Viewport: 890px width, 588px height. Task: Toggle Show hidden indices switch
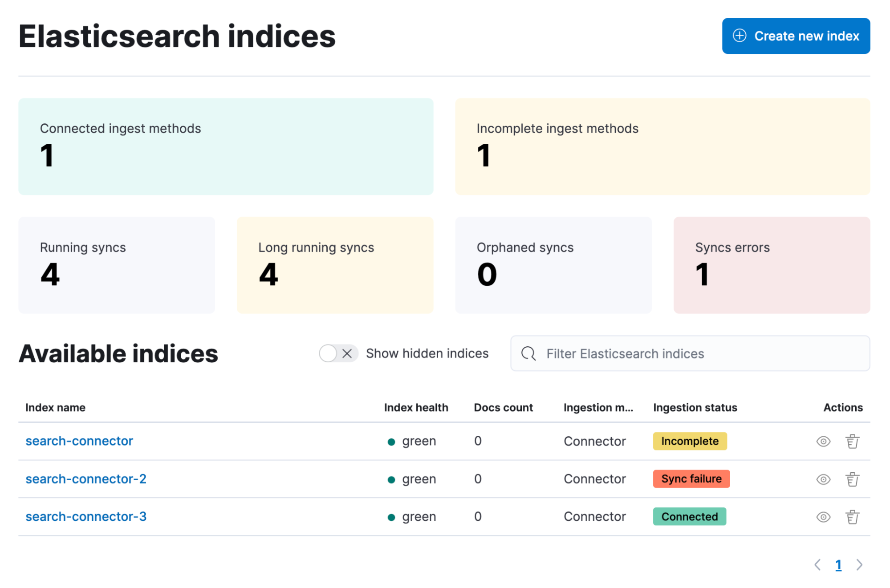(x=338, y=353)
